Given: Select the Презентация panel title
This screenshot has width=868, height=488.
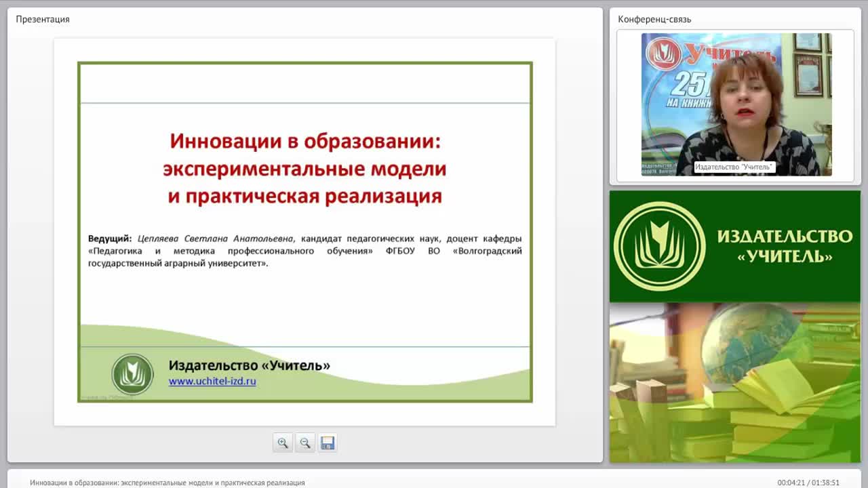Looking at the screenshot, I should pos(43,19).
